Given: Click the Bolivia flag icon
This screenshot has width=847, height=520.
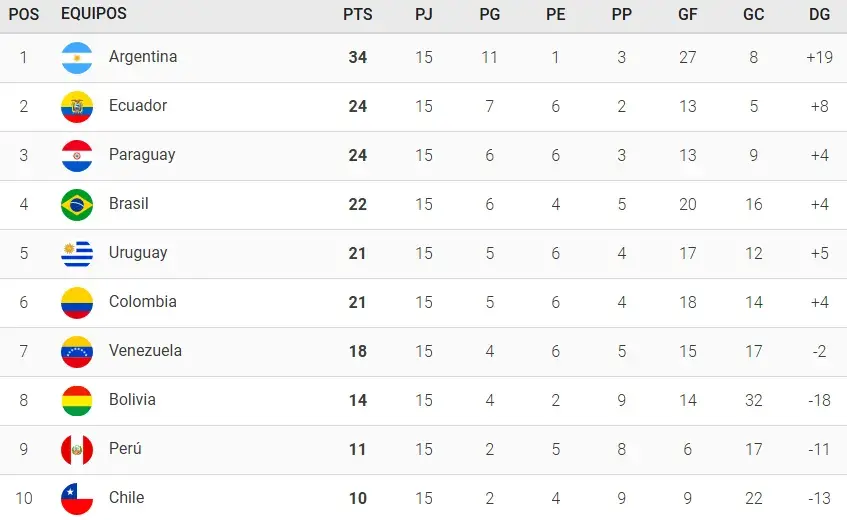Looking at the screenshot, I should [x=77, y=401].
